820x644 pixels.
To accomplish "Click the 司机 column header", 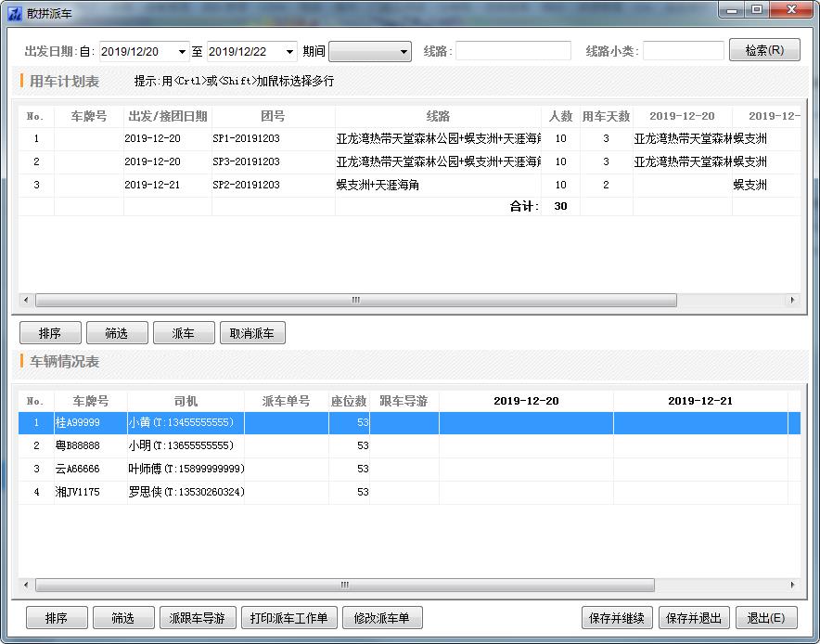I will pos(186,401).
